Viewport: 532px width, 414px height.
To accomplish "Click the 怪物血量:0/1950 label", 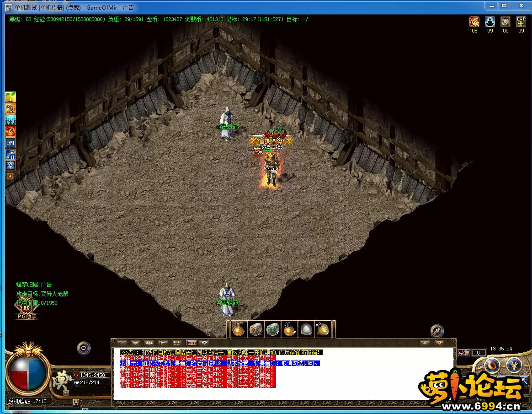I will (37, 303).
